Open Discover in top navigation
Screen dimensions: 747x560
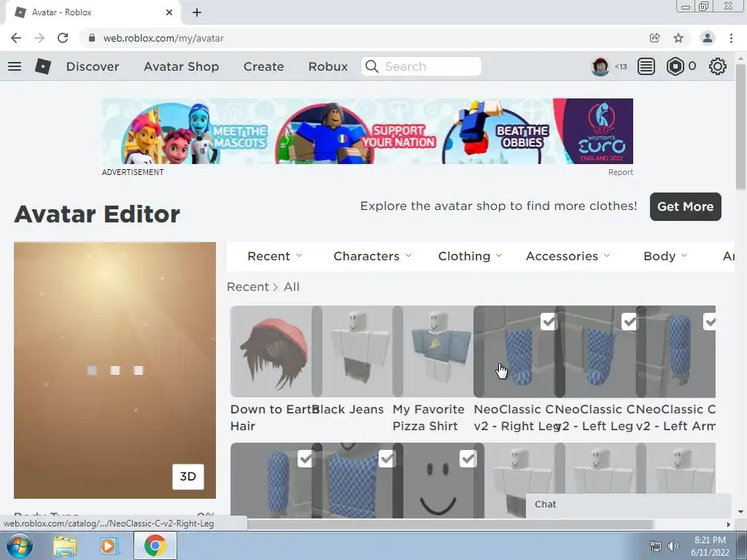93,66
